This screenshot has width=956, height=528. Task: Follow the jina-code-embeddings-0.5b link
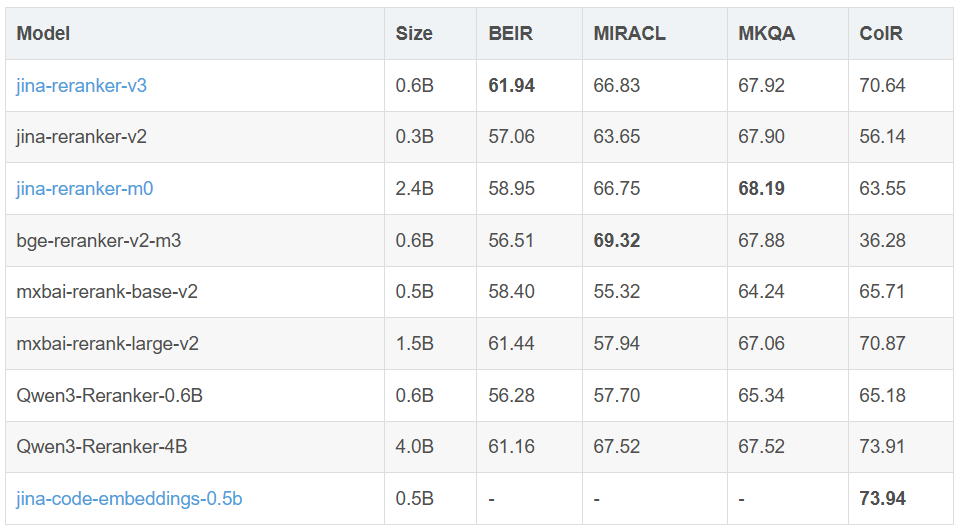129,498
